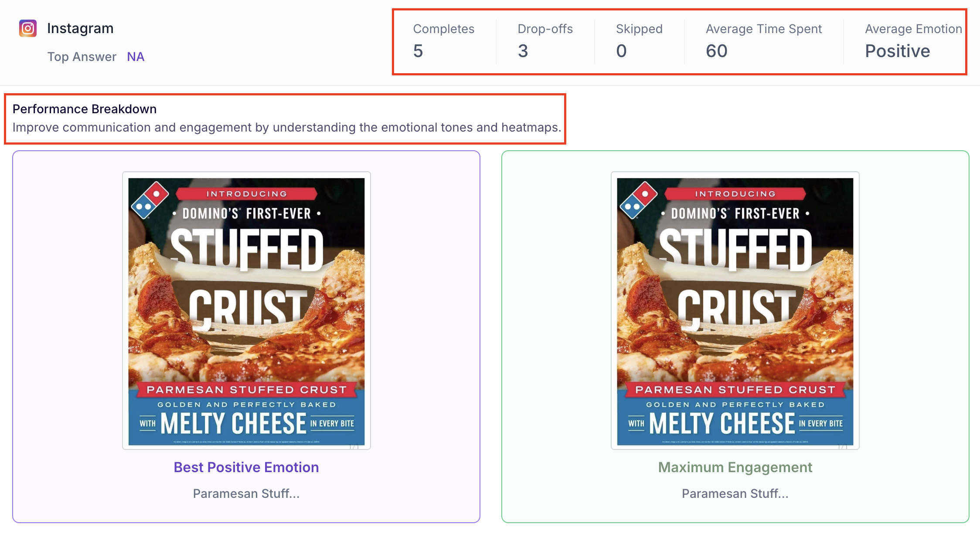Select the Skipped metric label

coord(639,29)
